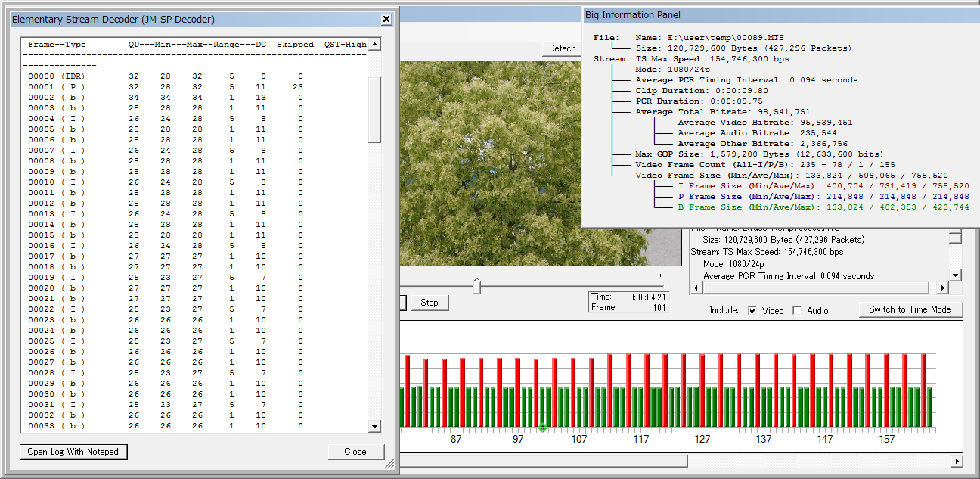Image resolution: width=980 pixels, height=479 pixels.
Task: Click the Detach button above the video
Action: pos(562,48)
